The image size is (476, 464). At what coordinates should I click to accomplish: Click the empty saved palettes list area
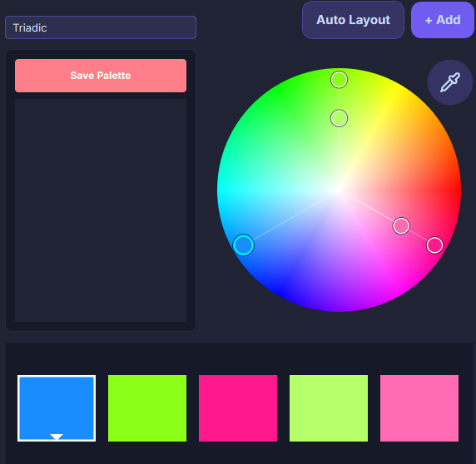pyautogui.click(x=101, y=210)
